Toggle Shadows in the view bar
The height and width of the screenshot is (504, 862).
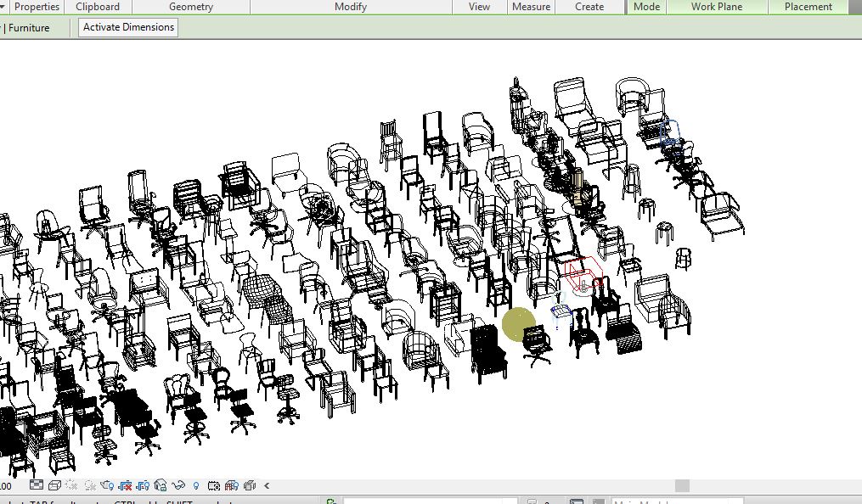88,485
